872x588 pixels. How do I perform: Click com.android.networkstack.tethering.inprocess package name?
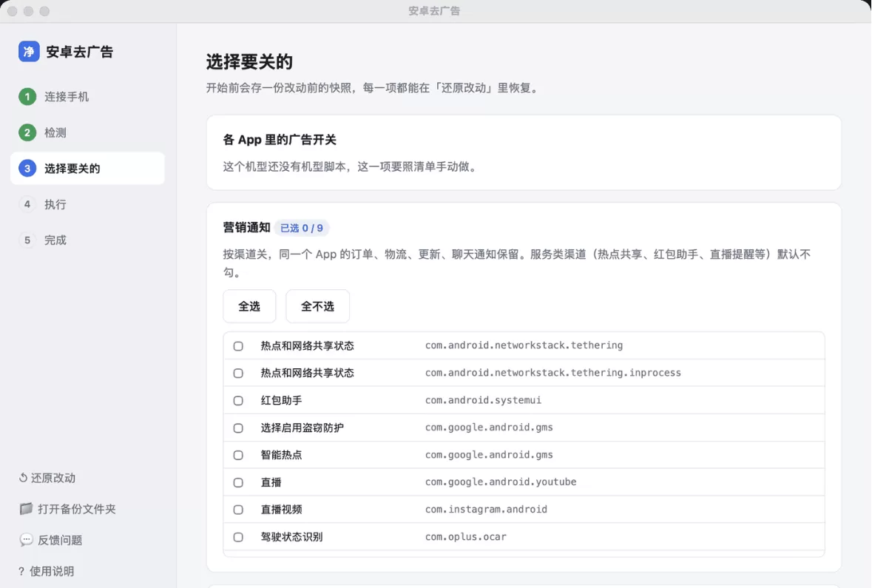click(552, 373)
